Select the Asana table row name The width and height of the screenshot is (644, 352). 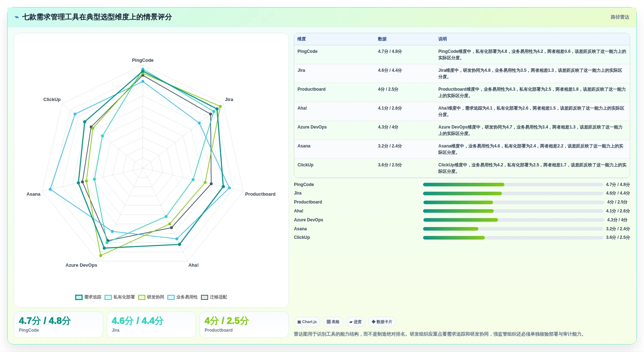click(304, 146)
